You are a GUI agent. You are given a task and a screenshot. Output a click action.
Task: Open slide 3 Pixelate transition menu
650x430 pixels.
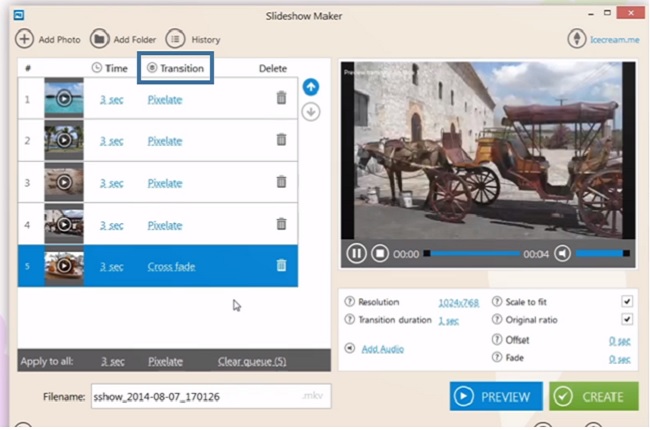165,183
